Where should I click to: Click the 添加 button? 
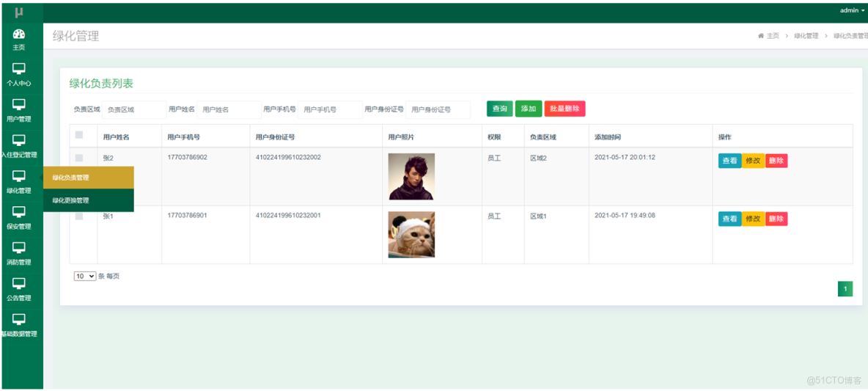[529, 109]
